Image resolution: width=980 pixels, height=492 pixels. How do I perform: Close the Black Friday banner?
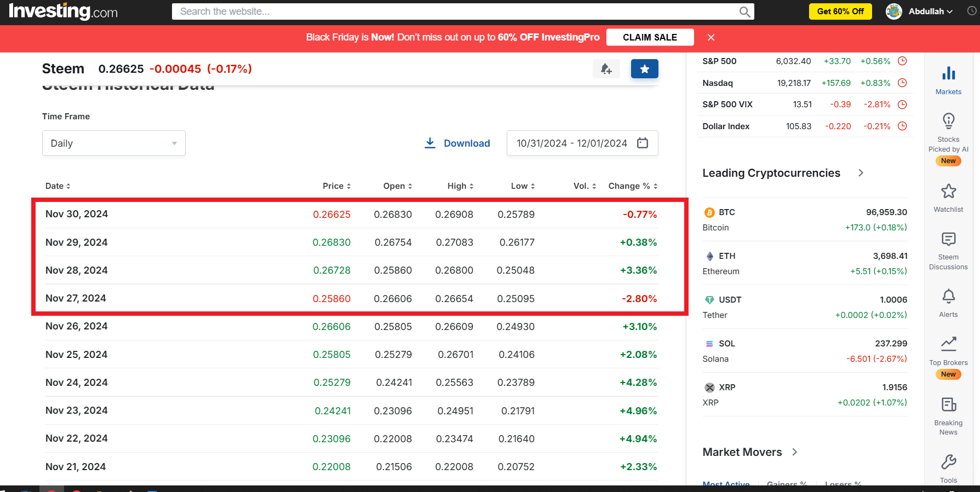[711, 37]
